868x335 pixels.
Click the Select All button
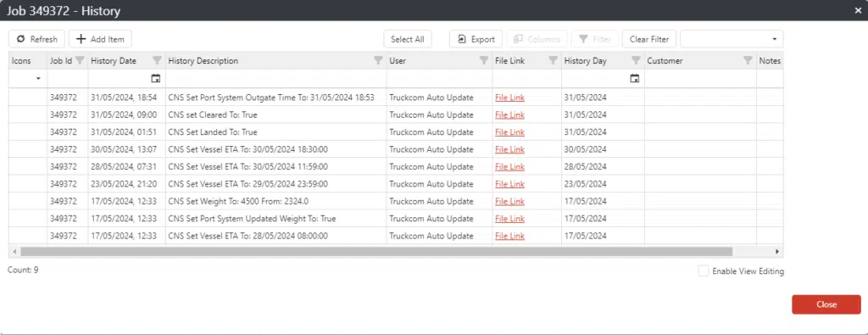pos(408,39)
